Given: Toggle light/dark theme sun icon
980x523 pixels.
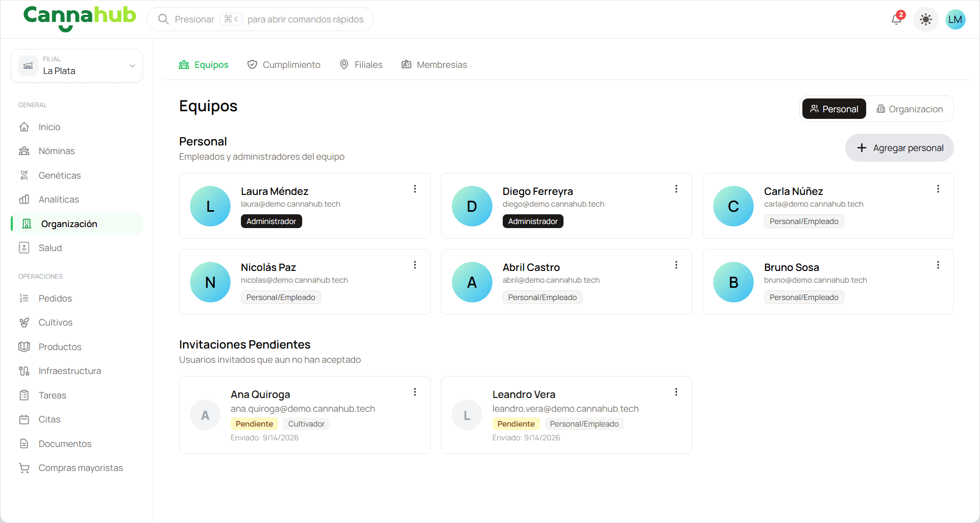Looking at the screenshot, I should point(925,19).
